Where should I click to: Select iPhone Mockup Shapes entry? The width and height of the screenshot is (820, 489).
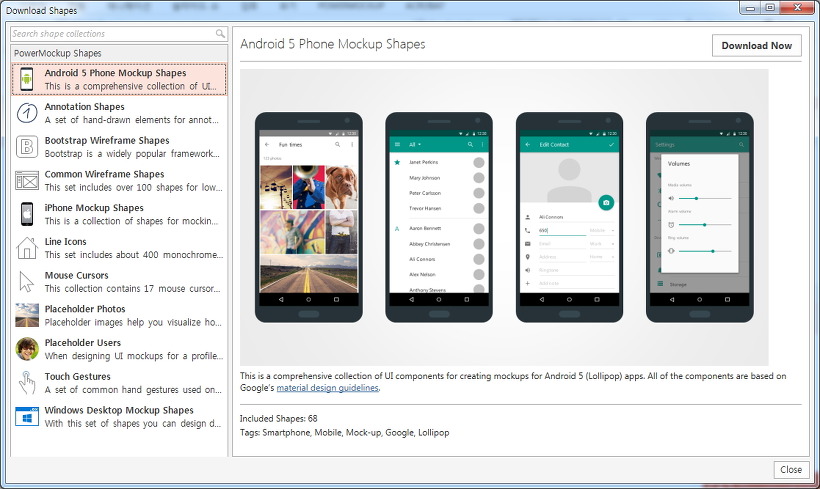[x=119, y=214]
